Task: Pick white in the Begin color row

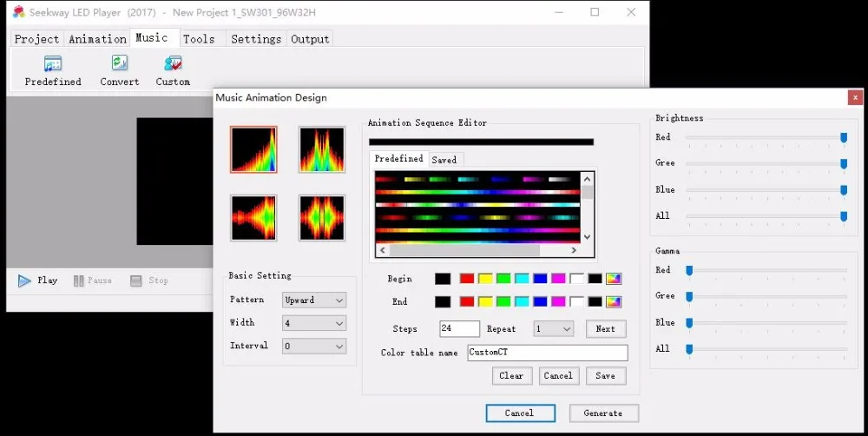Action: (577, 279)
